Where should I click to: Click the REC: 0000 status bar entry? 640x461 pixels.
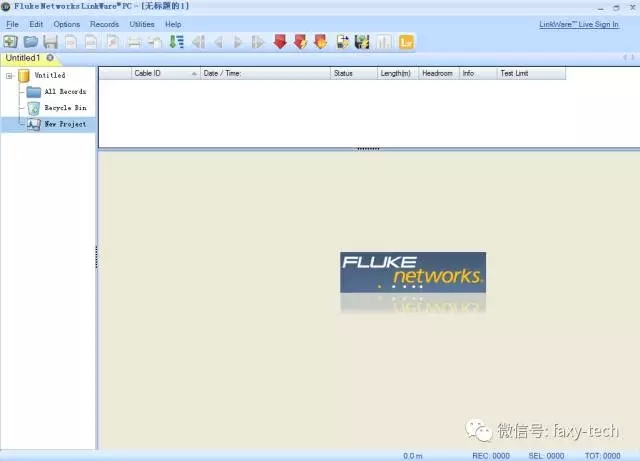491,456
